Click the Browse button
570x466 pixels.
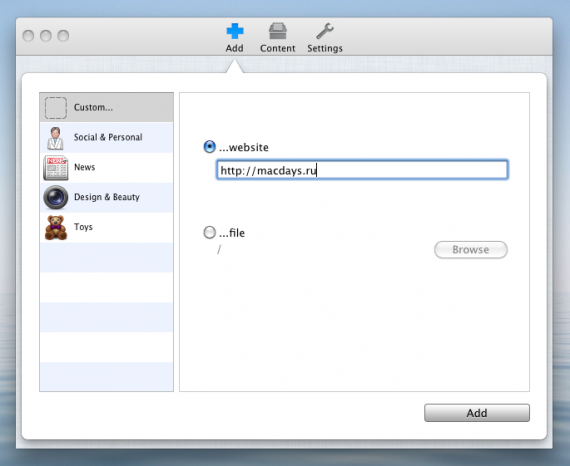[x=471, y=250]
